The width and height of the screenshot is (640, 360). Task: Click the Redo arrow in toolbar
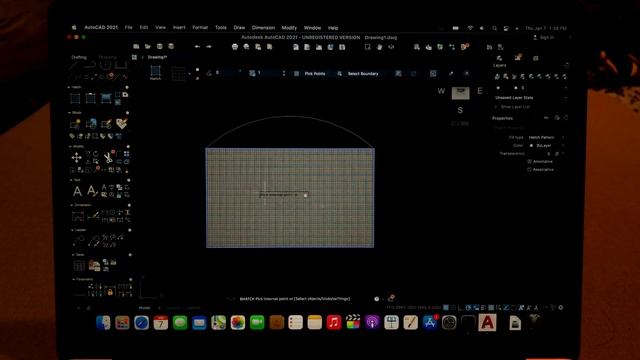point(209,47)
